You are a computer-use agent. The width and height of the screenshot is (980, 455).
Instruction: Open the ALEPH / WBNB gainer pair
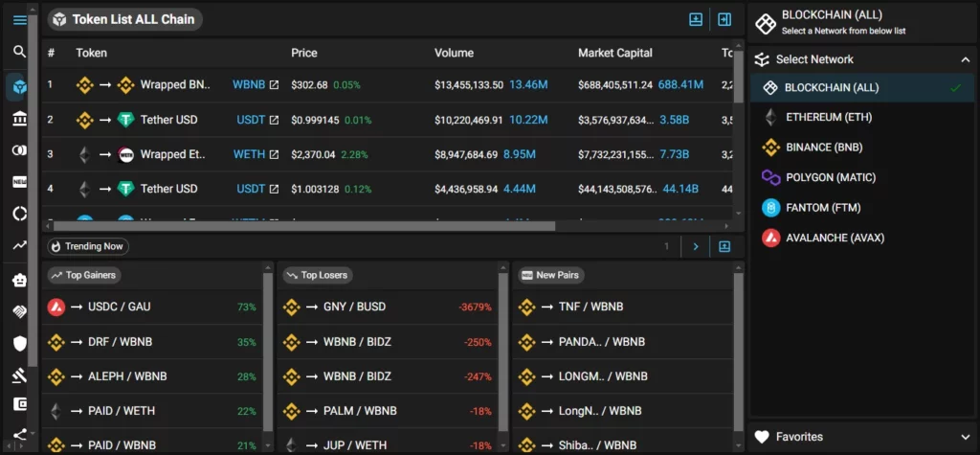coord(152,376)
